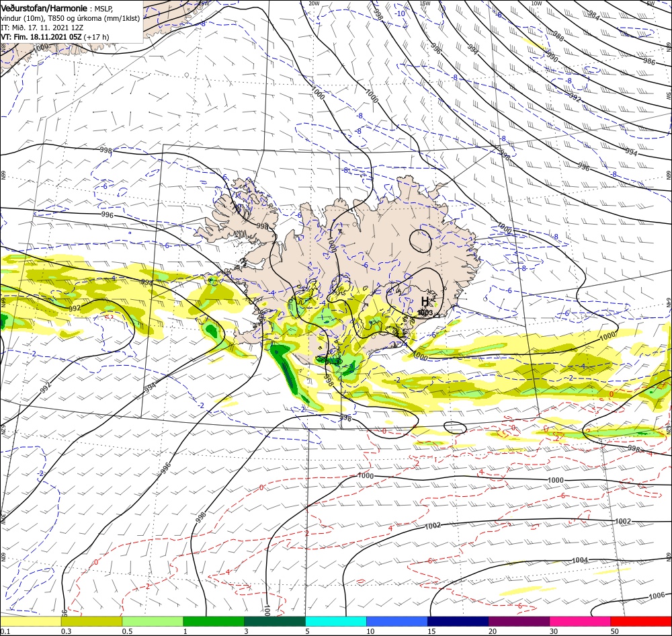
Task: Click the 'IT: Mið. 17. 11. 2021 12Z' line
Action: point(42,28)
